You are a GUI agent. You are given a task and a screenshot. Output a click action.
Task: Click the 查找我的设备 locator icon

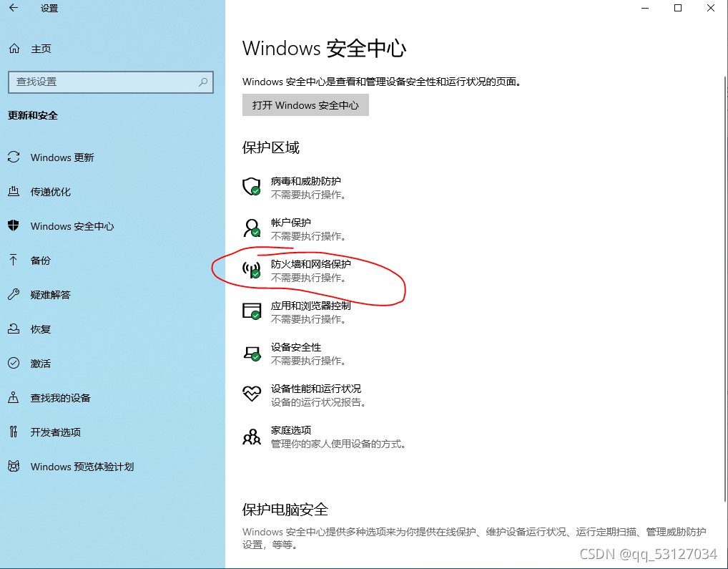14,398
